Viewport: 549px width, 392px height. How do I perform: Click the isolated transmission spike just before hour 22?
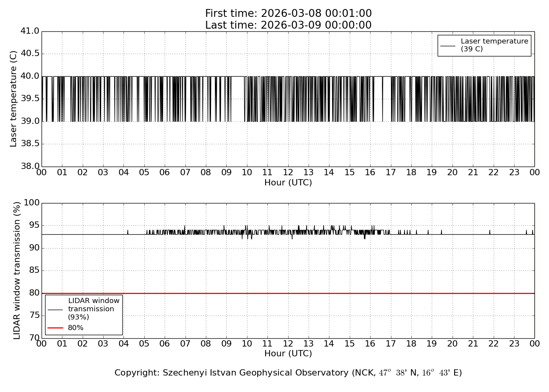tap(490, 232)
